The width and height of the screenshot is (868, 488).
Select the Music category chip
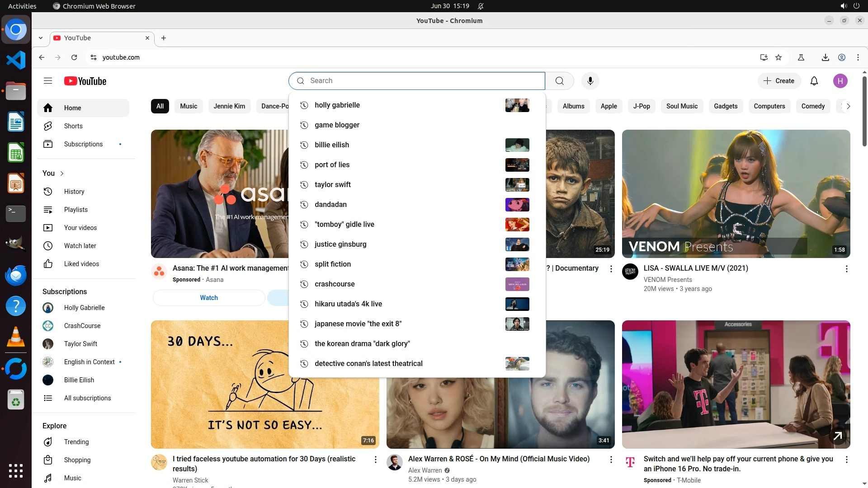pyautogui.click(x=189, y=106)
